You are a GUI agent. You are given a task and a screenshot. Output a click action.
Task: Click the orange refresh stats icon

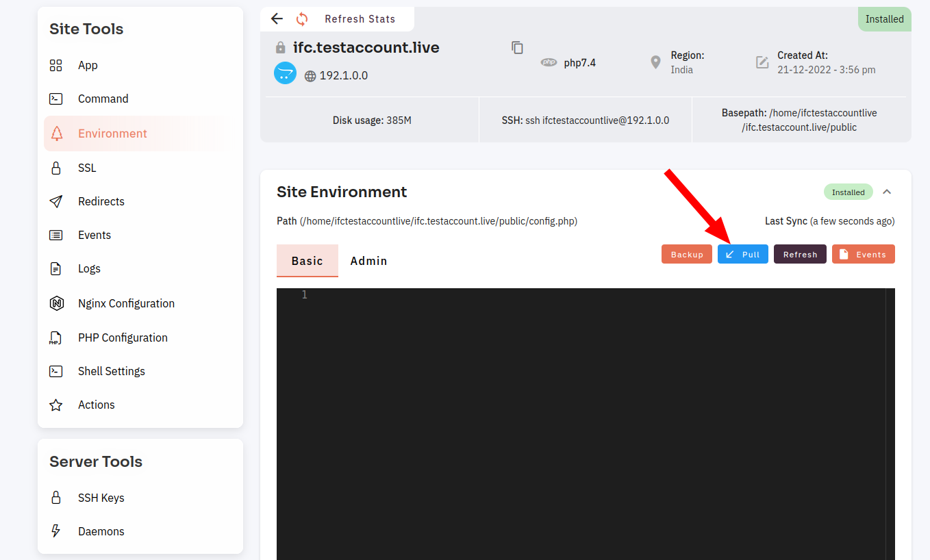point(302,19)
